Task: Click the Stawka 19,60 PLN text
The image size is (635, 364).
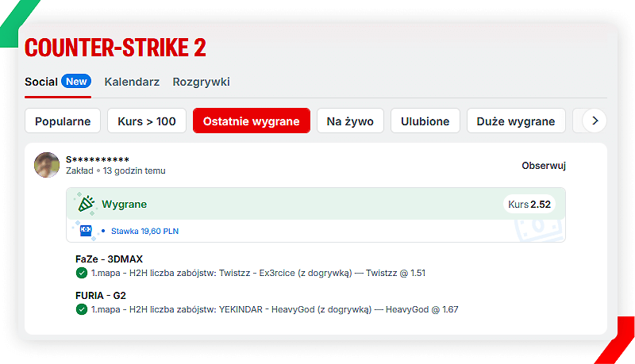Action: pyautogui.click(x=145, y=231)
